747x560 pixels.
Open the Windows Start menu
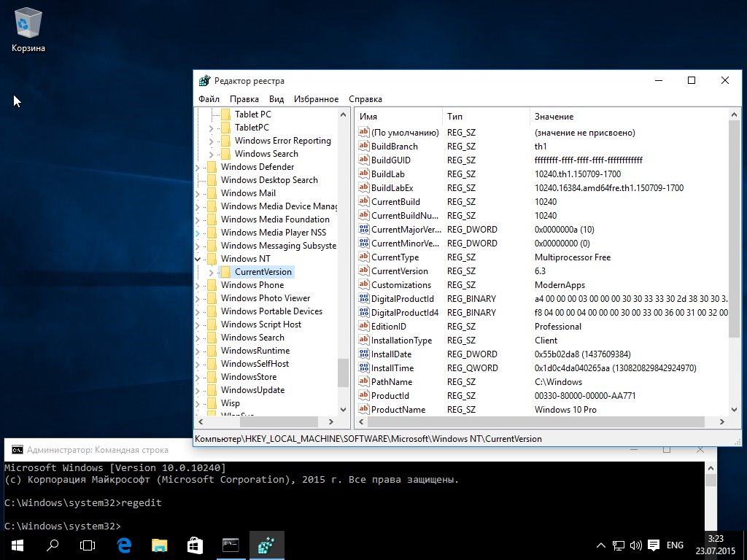pyautogui.click(x=18, y=545)
